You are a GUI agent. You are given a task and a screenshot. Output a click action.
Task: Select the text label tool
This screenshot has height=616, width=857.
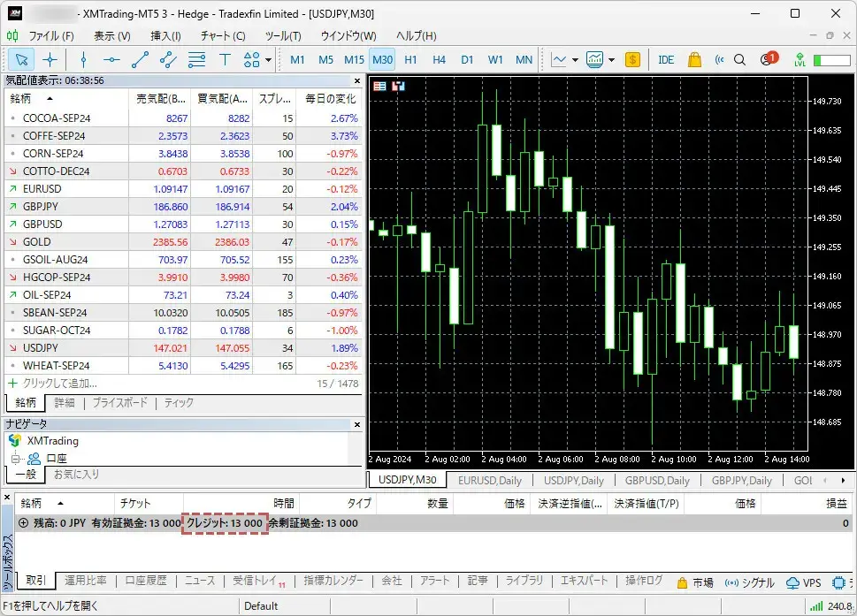225,59
